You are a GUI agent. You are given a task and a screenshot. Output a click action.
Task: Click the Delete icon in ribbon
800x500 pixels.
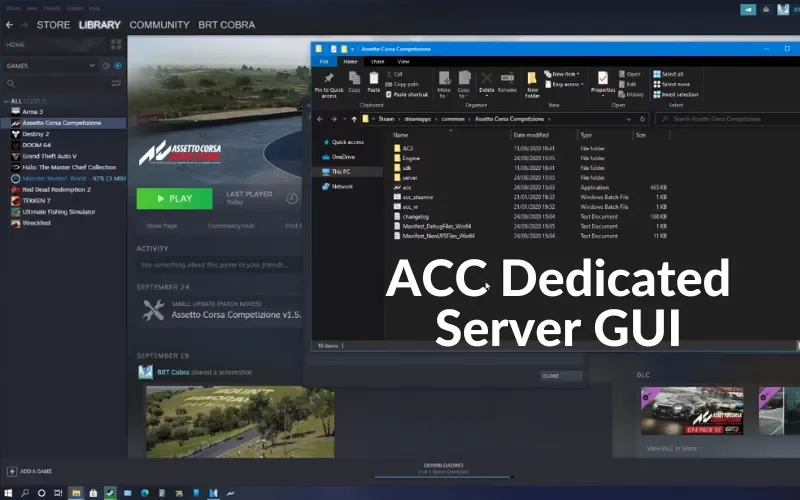[486, 84]
